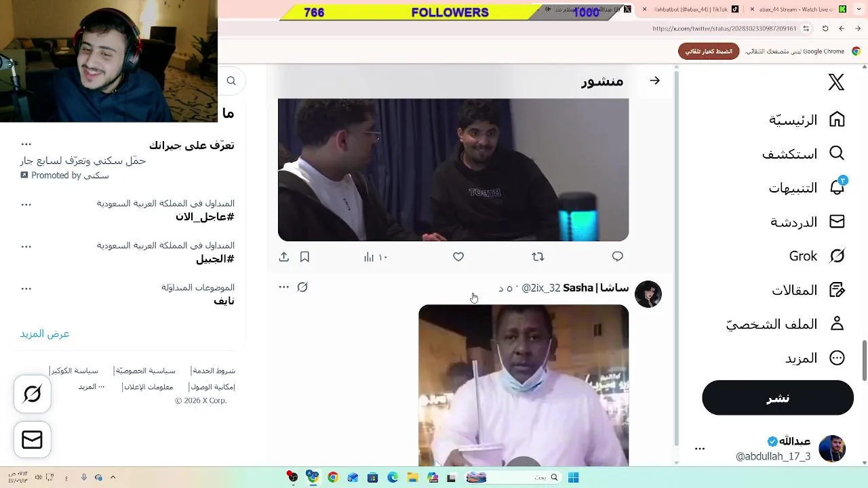Open Grok from the sidebar
Image resolution: width=868 pixels, height=488 pixels.
tap(816, 256)
